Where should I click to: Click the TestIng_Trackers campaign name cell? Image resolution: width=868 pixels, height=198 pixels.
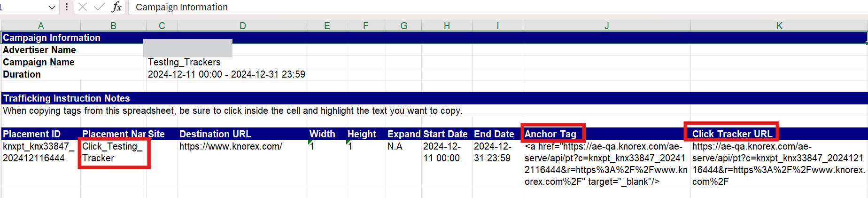coord(184,62)
